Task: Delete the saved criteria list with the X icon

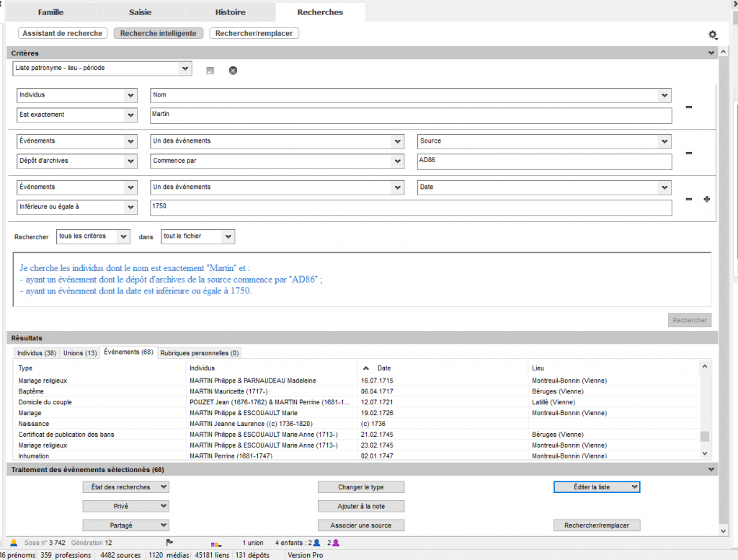Action: pos(233,71)
